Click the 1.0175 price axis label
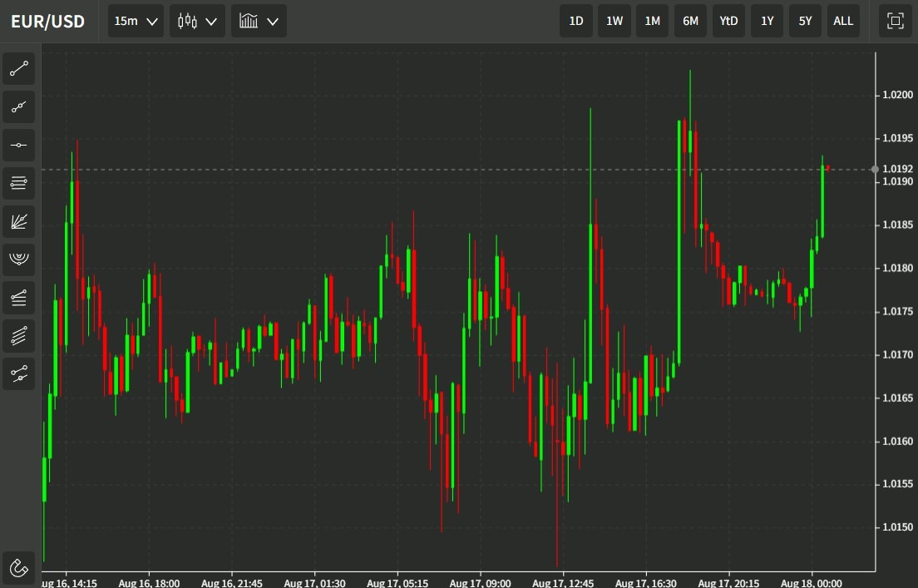The height and width of the screenshot is (588, 918). click(897, 312)
